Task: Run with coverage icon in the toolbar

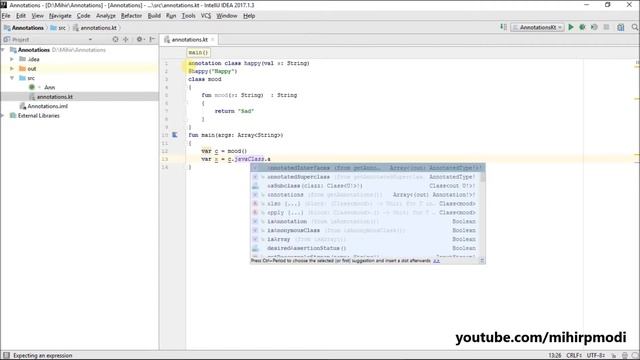Action: 594,27
